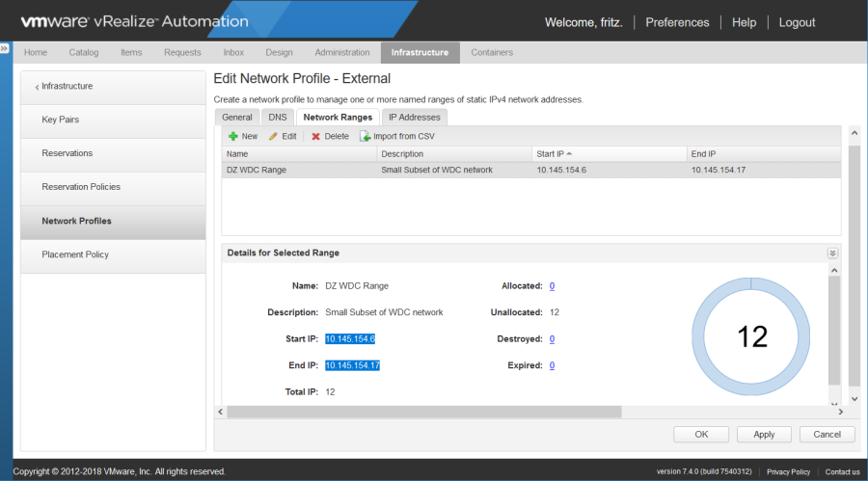Click the green plus New range icon
This screenshot has height=481, width=868.
coord(233,137)
